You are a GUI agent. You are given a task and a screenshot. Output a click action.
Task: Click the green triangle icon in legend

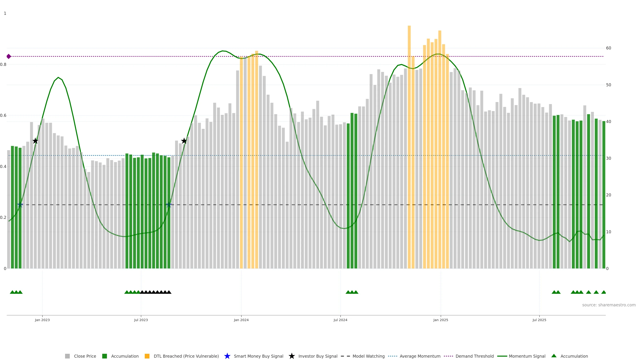pos(554,356)
